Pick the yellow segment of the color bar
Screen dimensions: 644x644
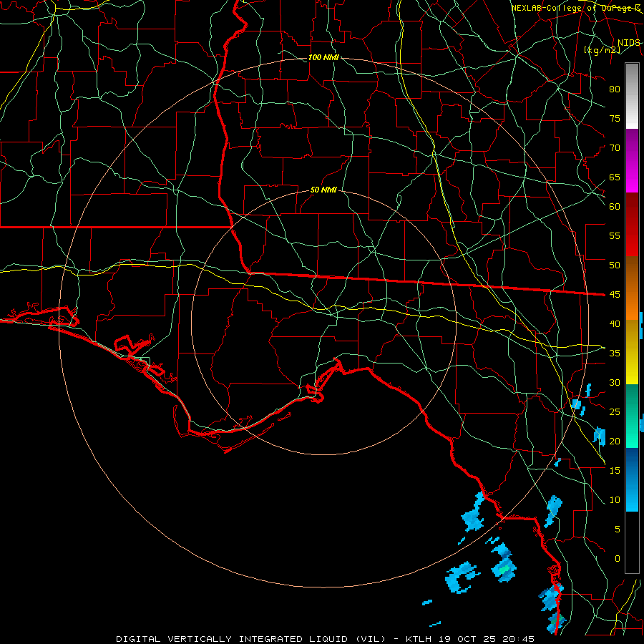point(632,352)
